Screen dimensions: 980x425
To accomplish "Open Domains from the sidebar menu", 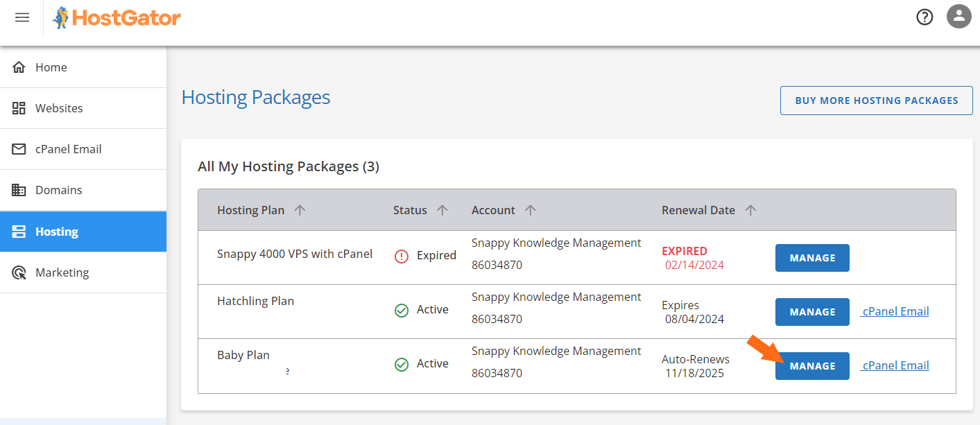I will 59,189.
